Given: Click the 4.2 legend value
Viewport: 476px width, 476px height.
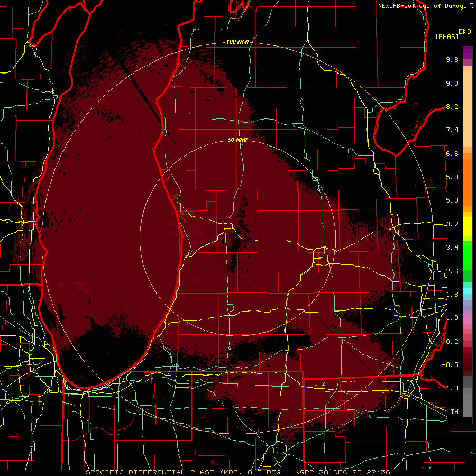Looking at the screenshot, I should (x=452, y=224).
